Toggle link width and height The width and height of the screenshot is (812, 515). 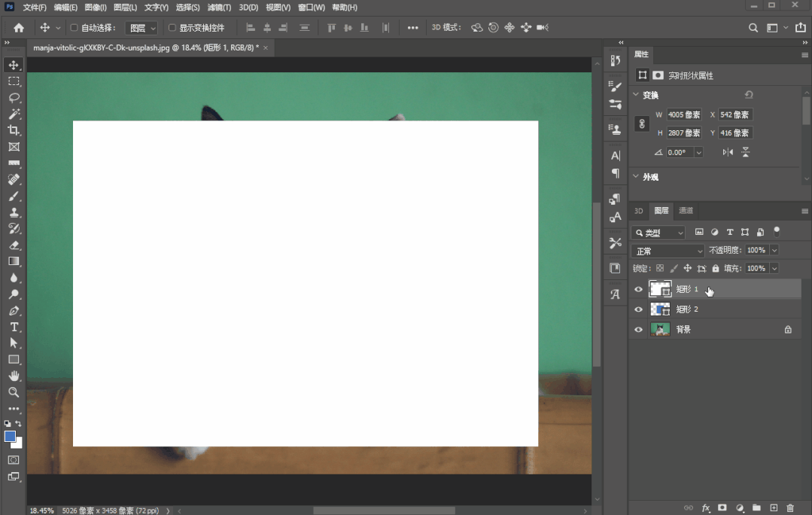[x=642, y=123]
